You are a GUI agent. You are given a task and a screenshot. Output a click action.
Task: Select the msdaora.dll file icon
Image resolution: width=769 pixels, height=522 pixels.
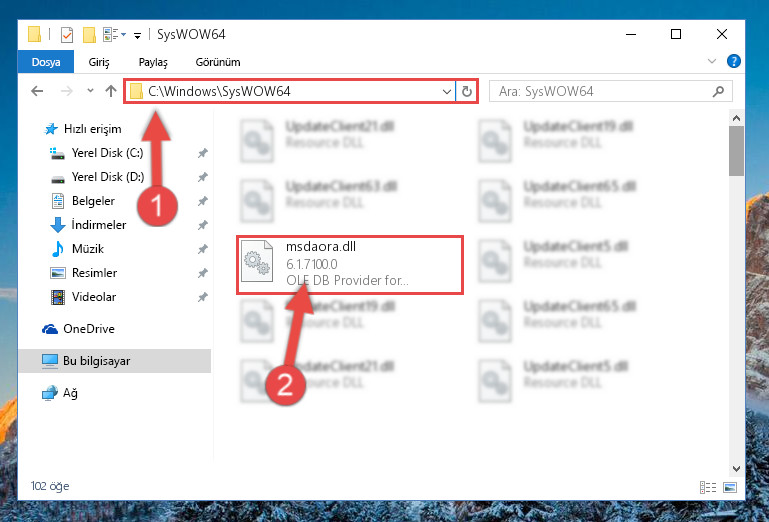[x=257, y=261]
